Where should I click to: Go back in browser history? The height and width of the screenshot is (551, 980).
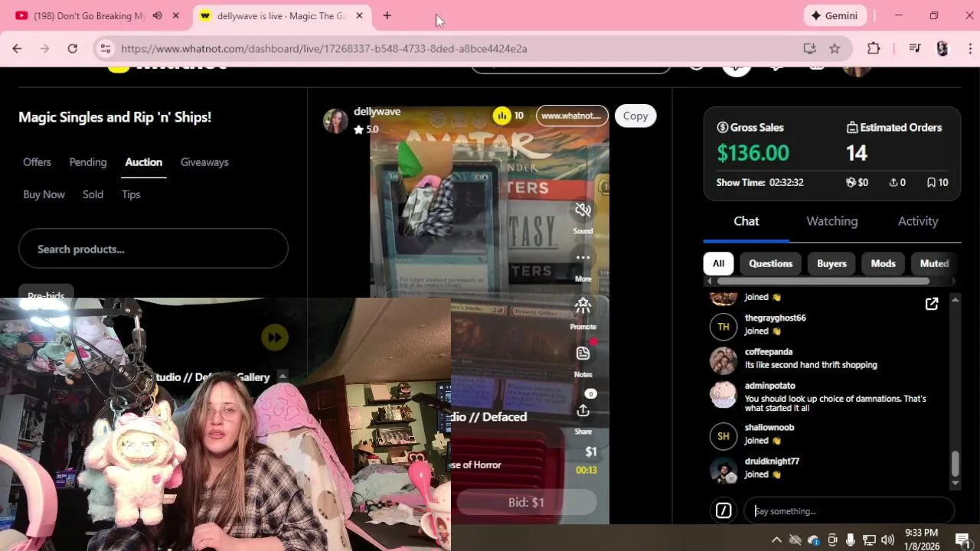[x=17, y=48]
